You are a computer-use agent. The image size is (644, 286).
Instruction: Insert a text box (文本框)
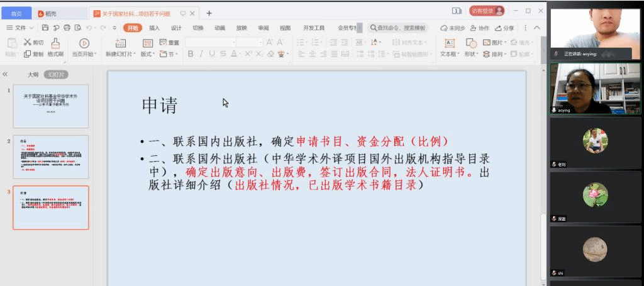click(449, 47)
